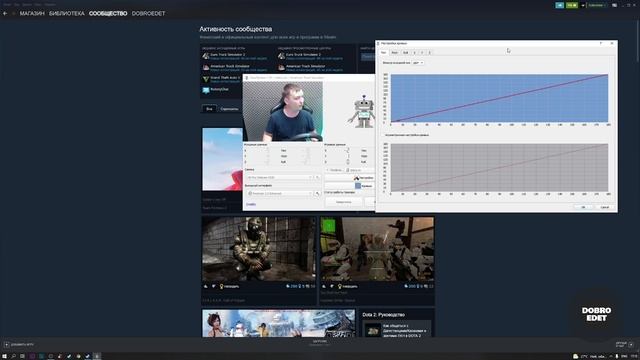Thumbs-down the gas-mask soldier screenshot
Viewport: 640px width, 360px height.
[x=213, y=287]
